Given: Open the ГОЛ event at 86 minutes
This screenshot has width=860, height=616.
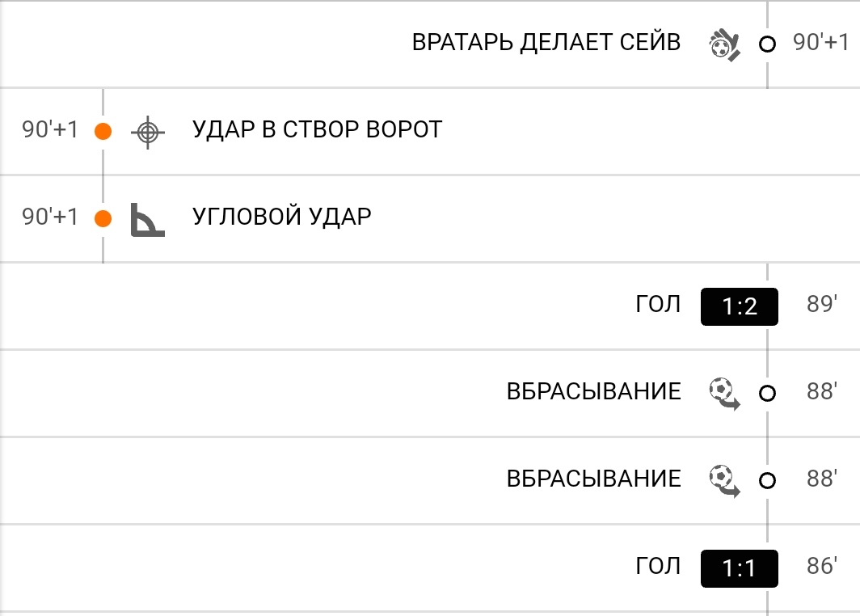Looking at the screenshot, I should pos(658,566).
